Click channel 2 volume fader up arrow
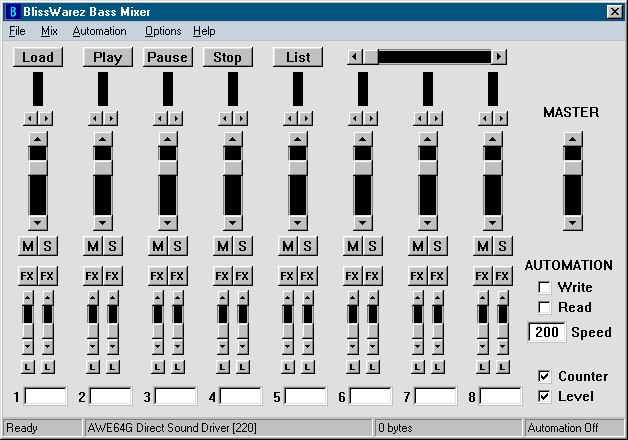 pos(103,139)
